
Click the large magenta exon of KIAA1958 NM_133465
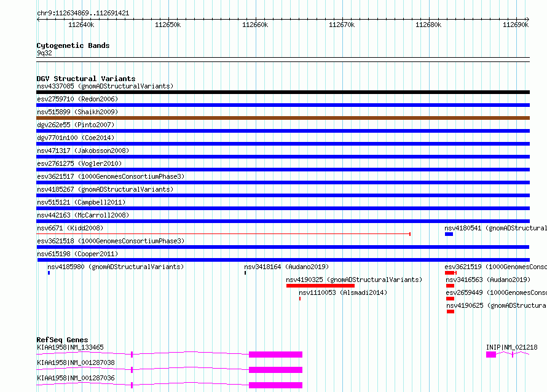click(275, 355)
